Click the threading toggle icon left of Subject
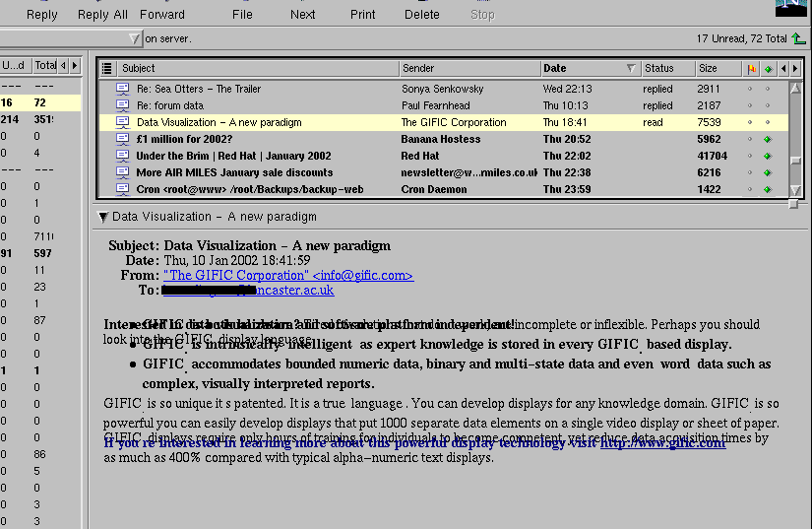Screen dimensions: 812x529 coord(106,68)
